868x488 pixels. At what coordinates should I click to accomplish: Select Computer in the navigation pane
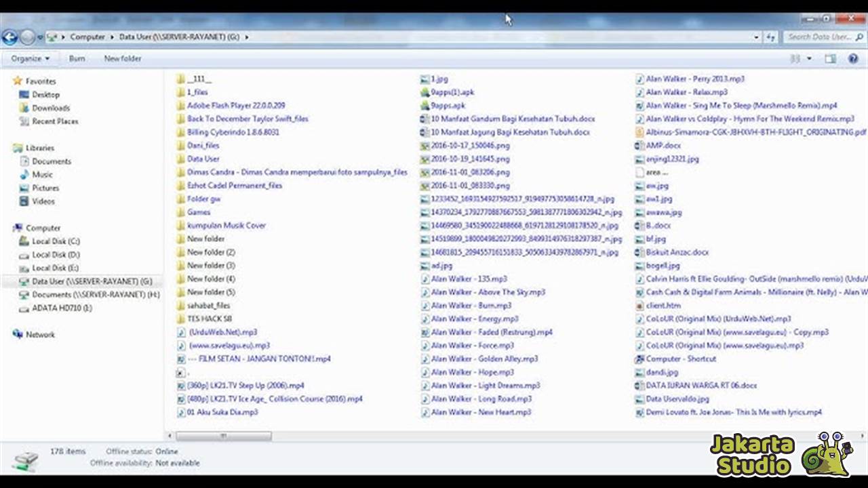43,228
